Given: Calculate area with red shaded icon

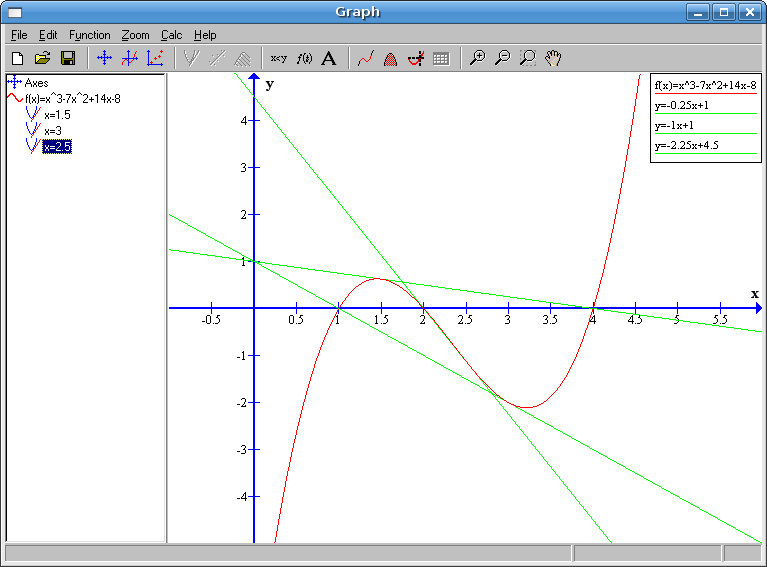Looking at the screenshot, I should pos(390,59).
